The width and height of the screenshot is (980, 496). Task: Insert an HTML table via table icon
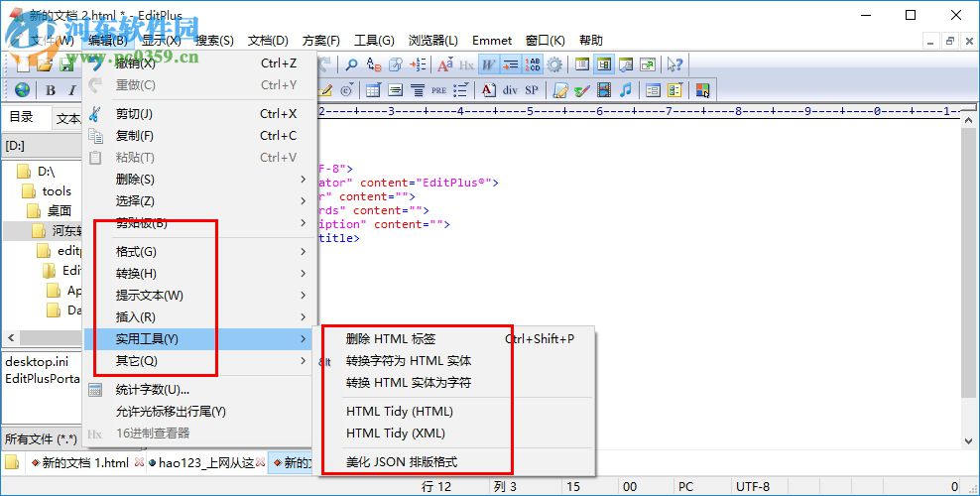[x=373, y=90]
